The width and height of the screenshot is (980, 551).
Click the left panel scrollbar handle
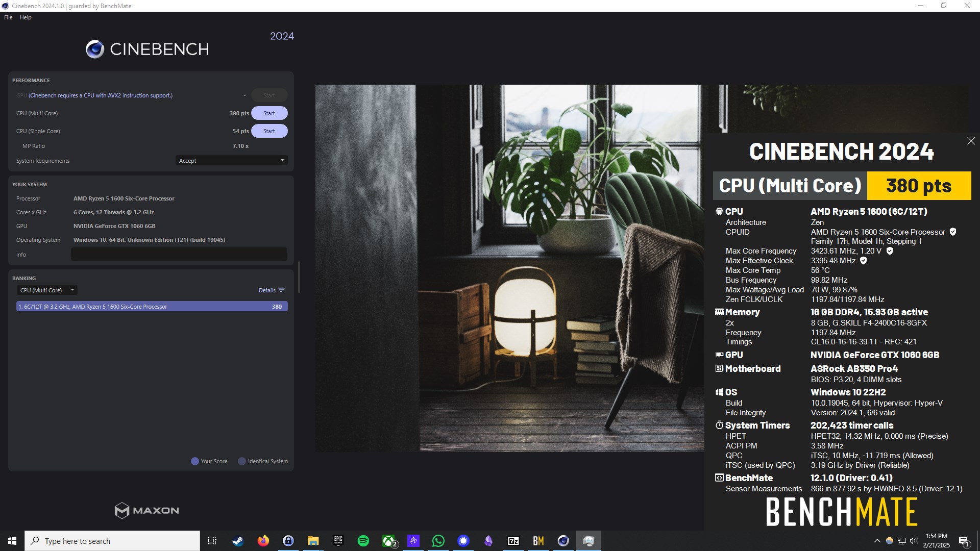[299, 278]
